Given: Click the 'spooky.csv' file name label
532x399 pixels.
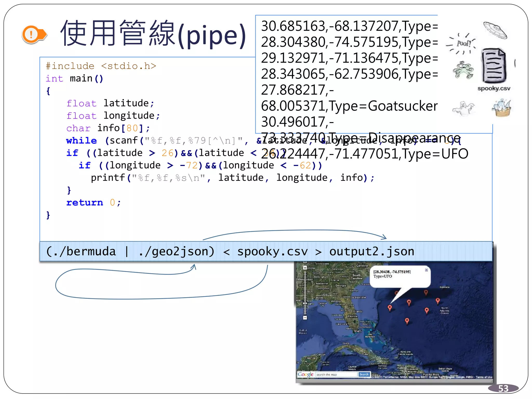Looking at the screenshot, I should pyautogui.click(x=494, y=88).
